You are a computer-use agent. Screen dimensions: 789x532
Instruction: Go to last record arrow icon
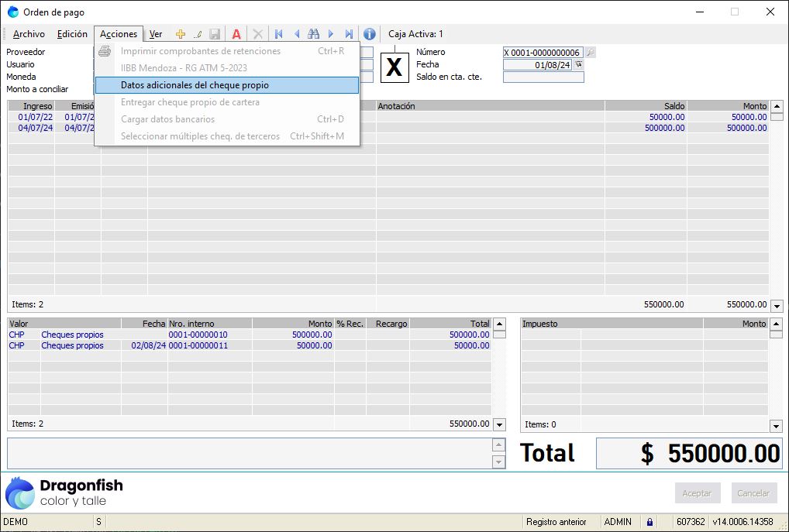coord(349,34)
